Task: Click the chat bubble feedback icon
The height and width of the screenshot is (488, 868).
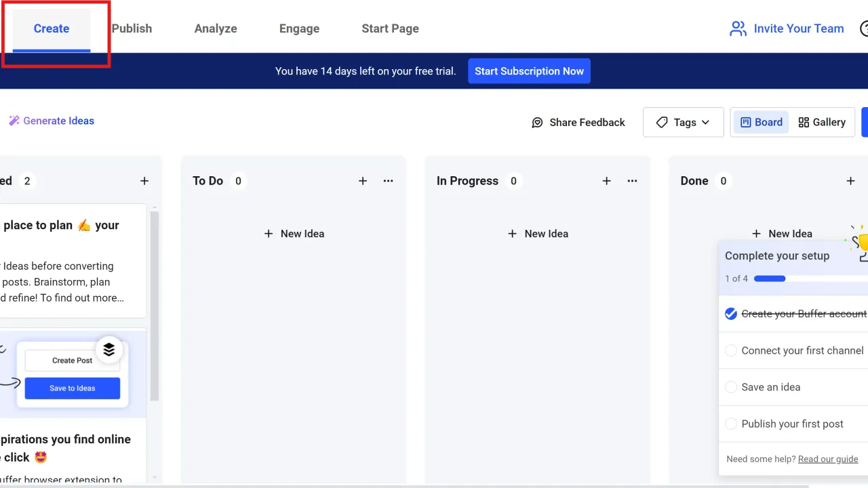Action: [x=537, y=123]
